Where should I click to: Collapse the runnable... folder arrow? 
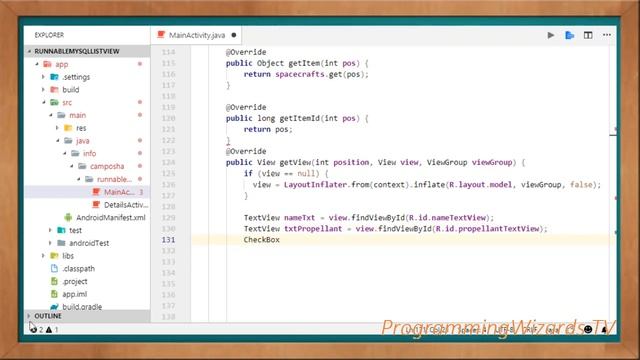78,179
